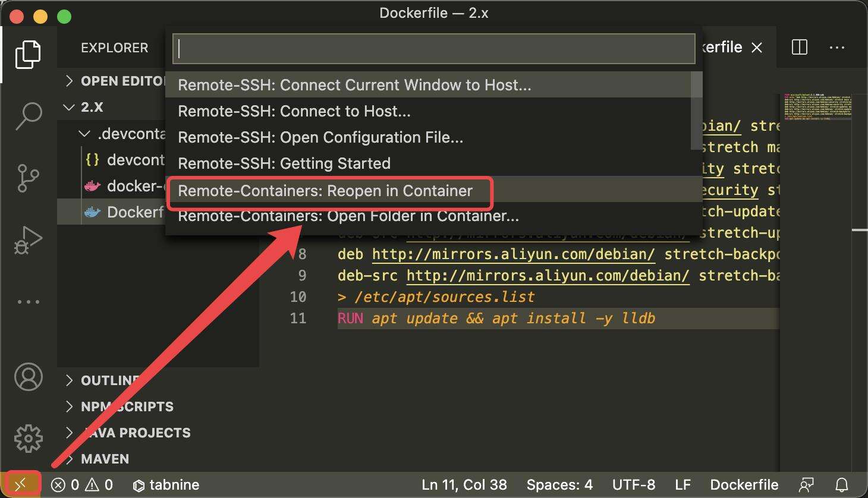Viewport: 868px width, 498px height.
Task: Open the Search view in activity bar
Action: pyautogui.click(x=28, y=116)
